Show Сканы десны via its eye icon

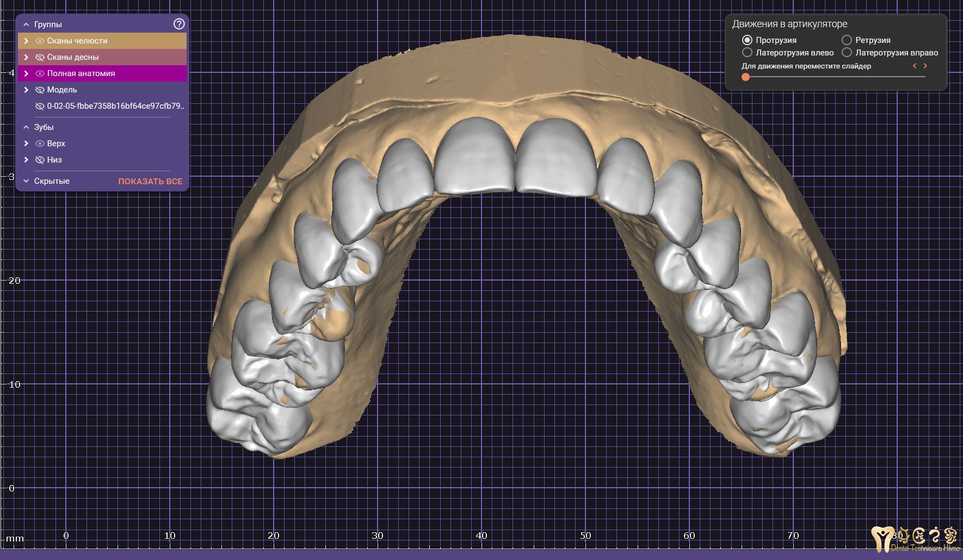[40, 57]
